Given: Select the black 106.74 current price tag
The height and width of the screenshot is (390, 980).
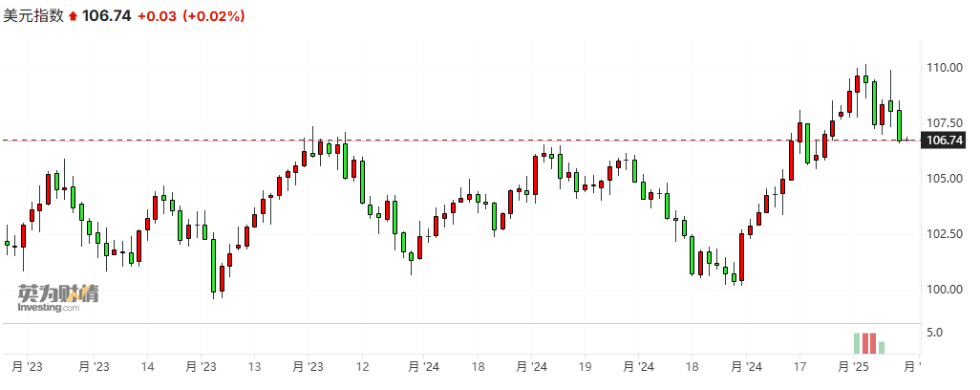Looking at the screenshot, I should (x=943, y=141).
